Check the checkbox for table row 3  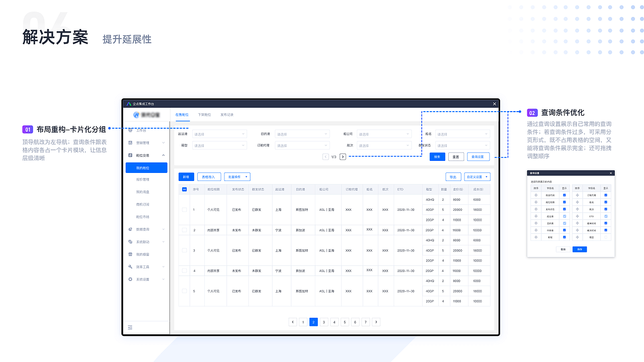(x=184, y=250)
